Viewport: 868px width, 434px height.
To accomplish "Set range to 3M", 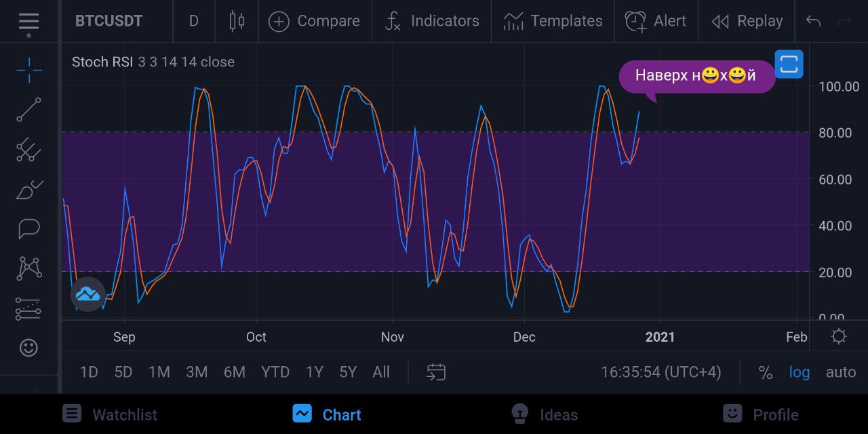I will coord(197,372).
